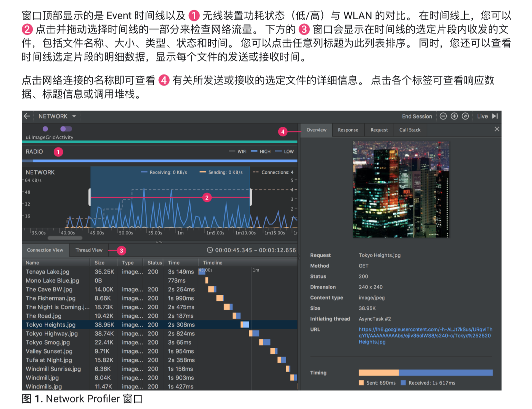Open the NETWORK profiler dropdown
The height and width of the screenshot is (409, 532).
pos(57,116)
